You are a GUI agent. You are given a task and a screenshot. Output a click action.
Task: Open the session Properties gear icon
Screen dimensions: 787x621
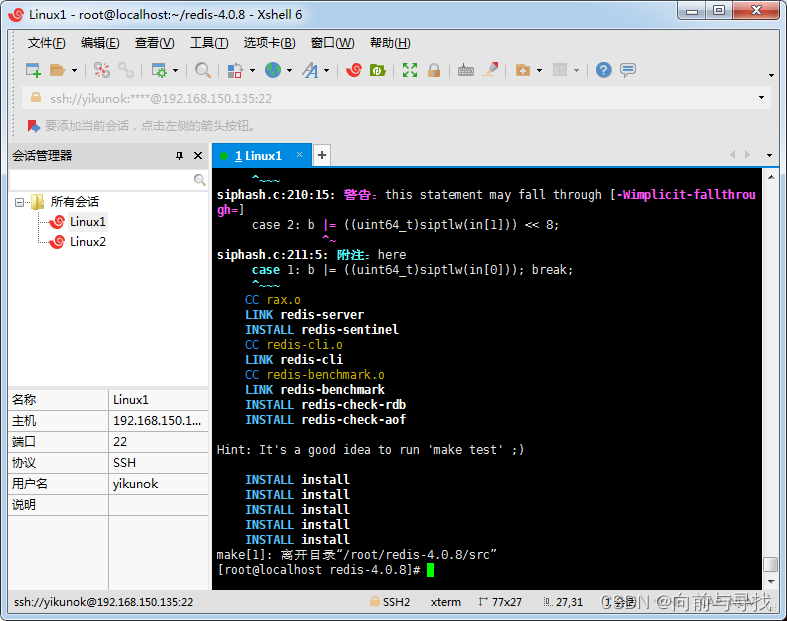click(x=159, y=70)
